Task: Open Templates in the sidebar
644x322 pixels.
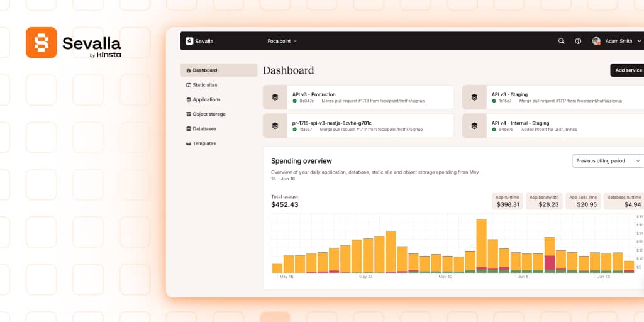Action: click(x=204, y=143)
